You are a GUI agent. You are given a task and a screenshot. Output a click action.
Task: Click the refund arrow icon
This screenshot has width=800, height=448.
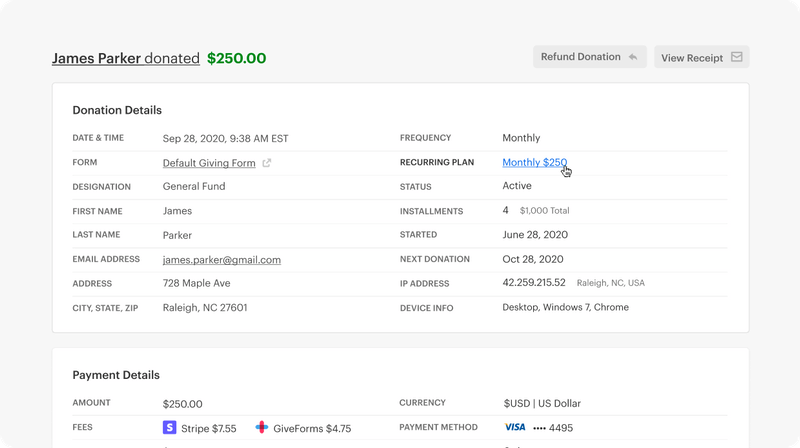tap(632, 57)
